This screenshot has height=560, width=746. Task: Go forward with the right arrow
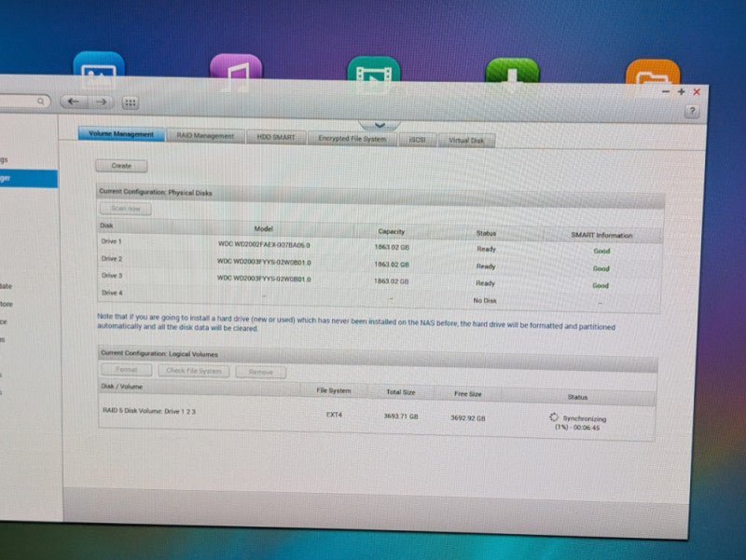click(x=102, y=102)
